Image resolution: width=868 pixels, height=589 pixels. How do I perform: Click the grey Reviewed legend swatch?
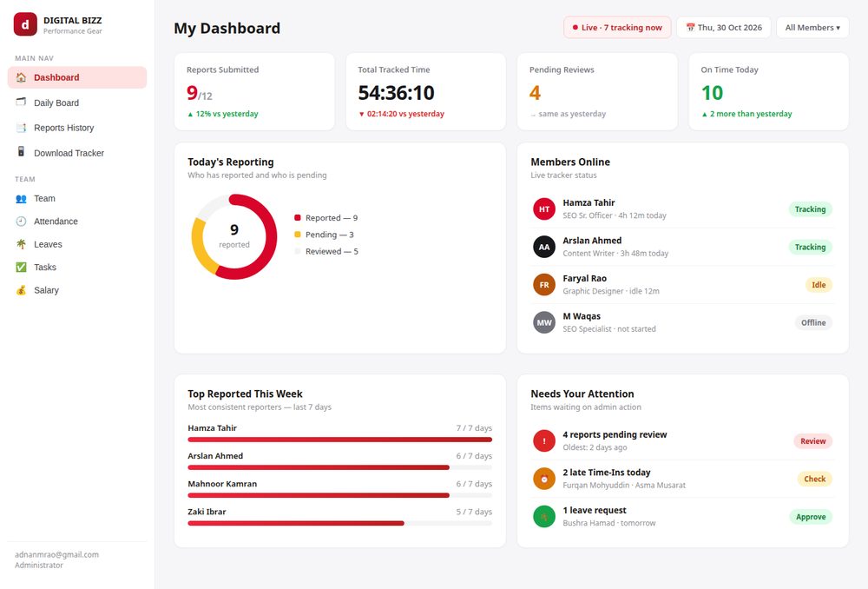297,251
